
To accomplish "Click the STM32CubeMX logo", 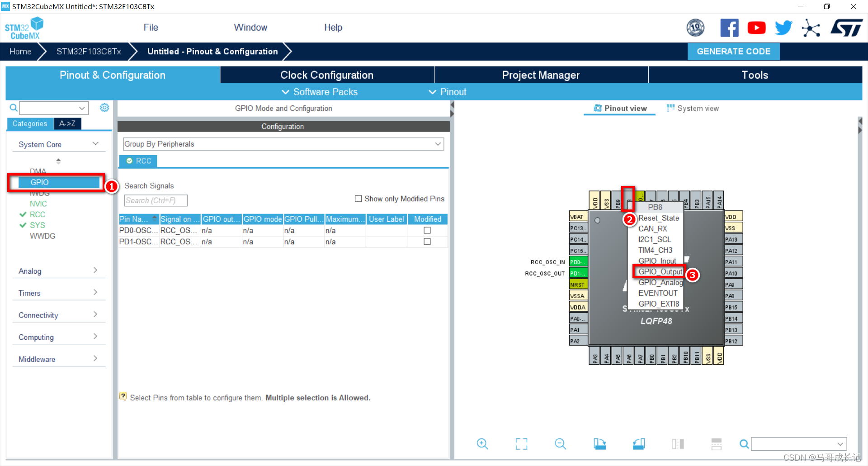I will [x=25, y=29].
